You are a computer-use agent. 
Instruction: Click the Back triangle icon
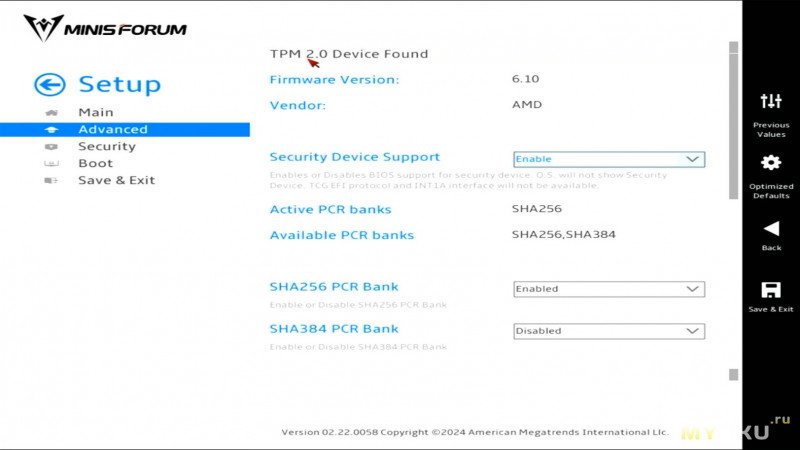pyautogui.click(x=771, y=229)
